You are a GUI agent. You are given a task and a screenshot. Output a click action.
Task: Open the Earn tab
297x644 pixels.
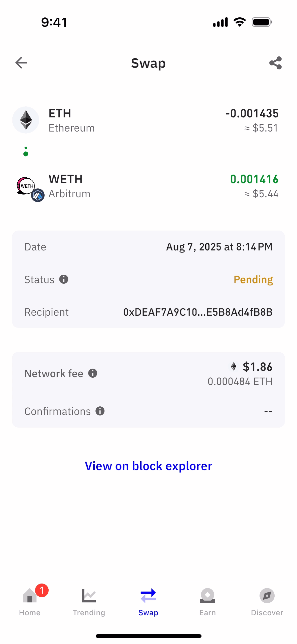point(208,601)
